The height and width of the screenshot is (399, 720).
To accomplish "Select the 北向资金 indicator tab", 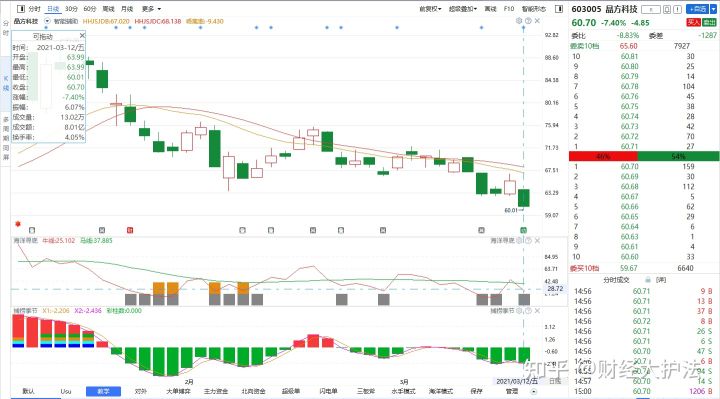I will pos(253,391).
